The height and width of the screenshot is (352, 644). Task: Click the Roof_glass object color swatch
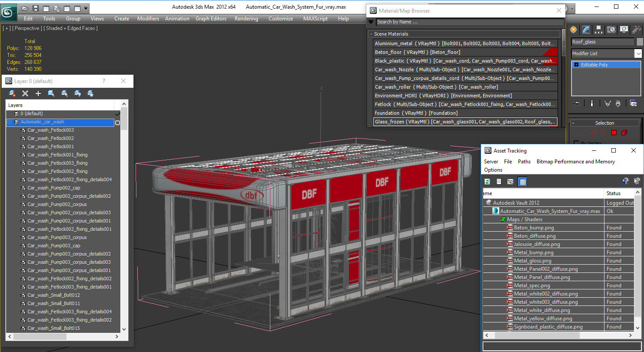640,42
